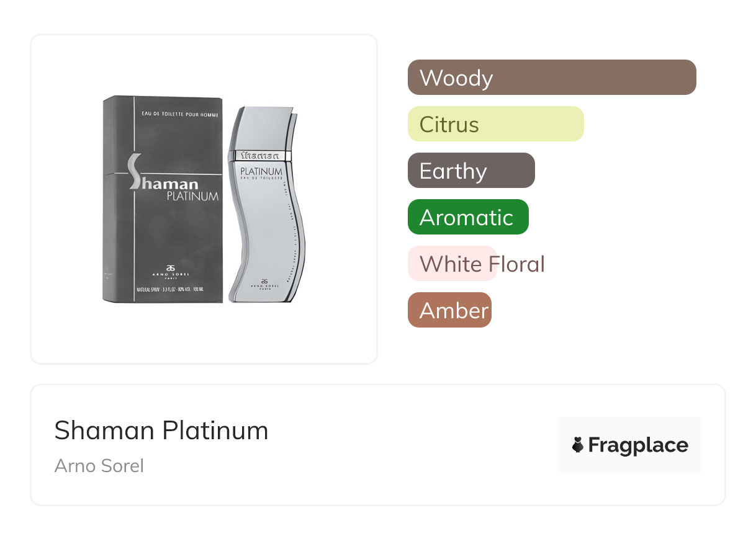Click the Fragplace logo text
756x536 pixels.
pyautogui.click(x=637, y=445)
